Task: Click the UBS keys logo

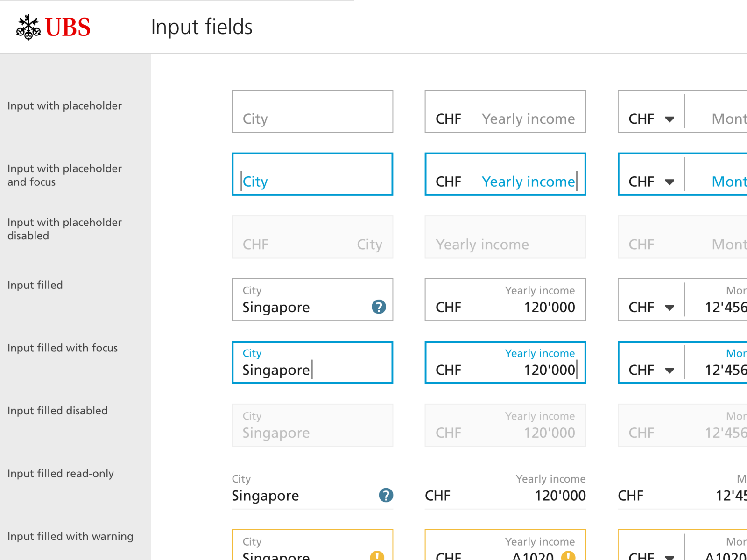Action: pyautogui.click(x=28, y=27)
